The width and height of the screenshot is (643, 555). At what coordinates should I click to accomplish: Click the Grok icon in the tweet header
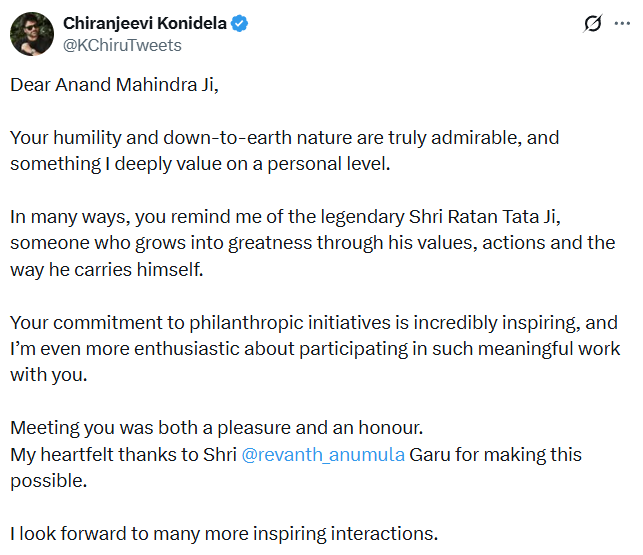[x=592, y=23]
